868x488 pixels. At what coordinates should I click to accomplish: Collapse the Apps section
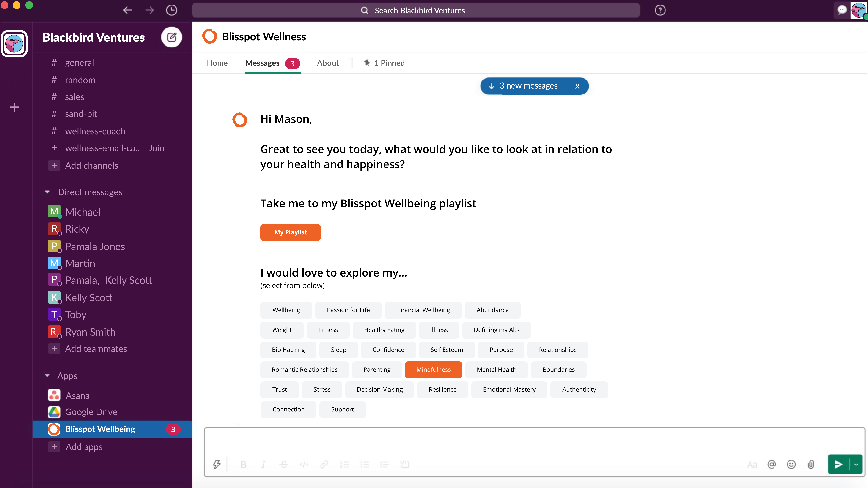pyautogui.click(x=47, y=375)
